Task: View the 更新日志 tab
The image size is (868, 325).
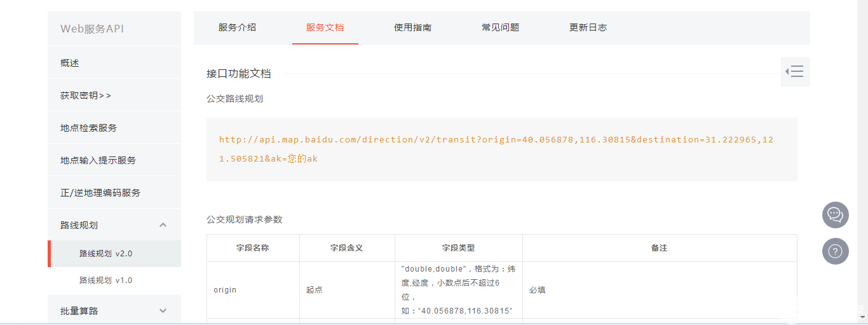Action: tap(588, 27)
